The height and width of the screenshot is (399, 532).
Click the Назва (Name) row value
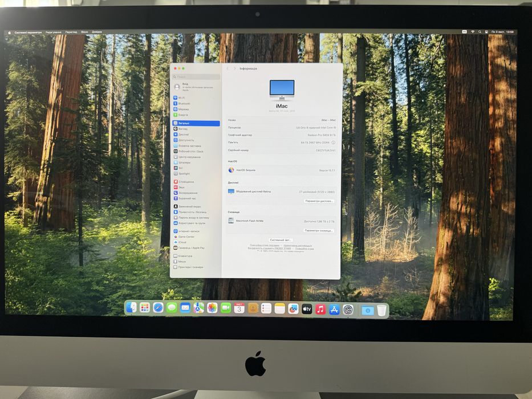pyautogui.click(x=328, y=120)
